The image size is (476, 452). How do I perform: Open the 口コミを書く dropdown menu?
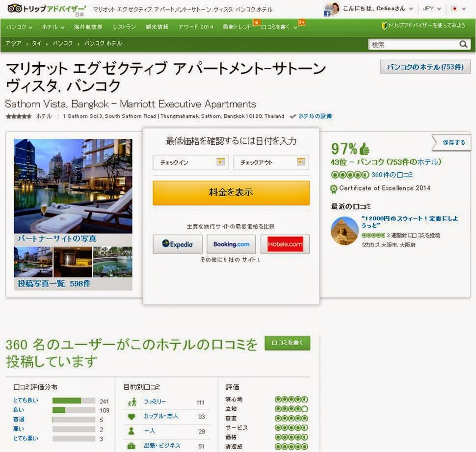pos(279,27)
